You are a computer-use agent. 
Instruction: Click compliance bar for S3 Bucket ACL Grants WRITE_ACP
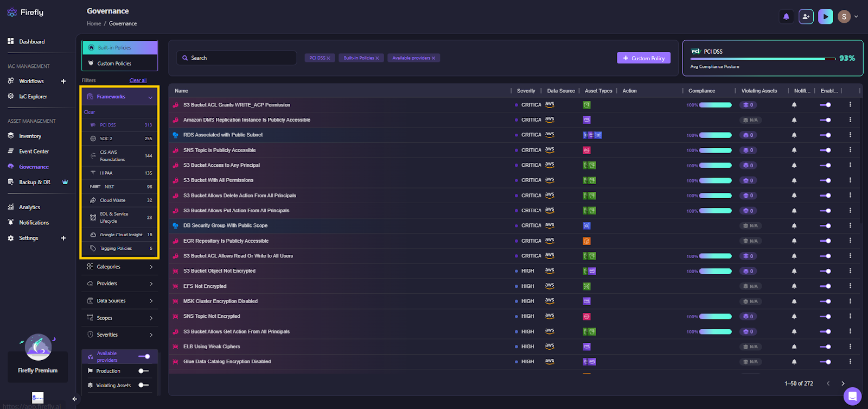[715, 105]
